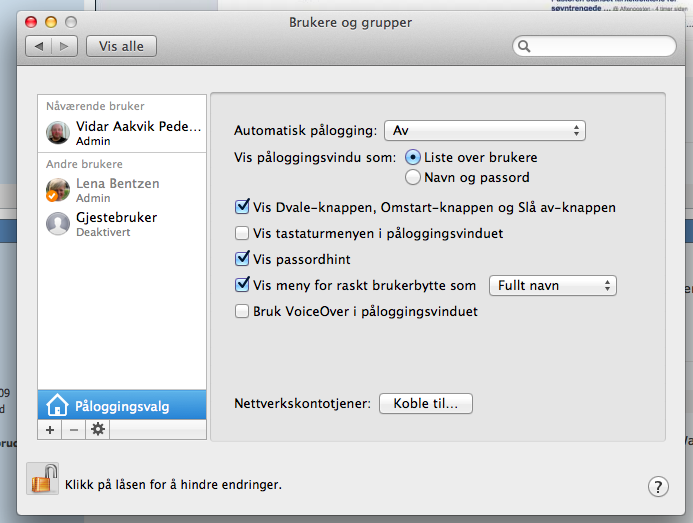Click the padlock to prevent changes
The width and height of the screenshot is (693, 523).
coord(43,479)
